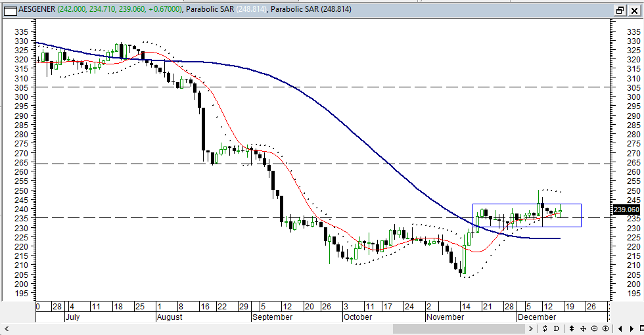This screenshot has width=644, height=335.
Task: Click the dashed horizontal line at 265
Action: pos(323,164)
